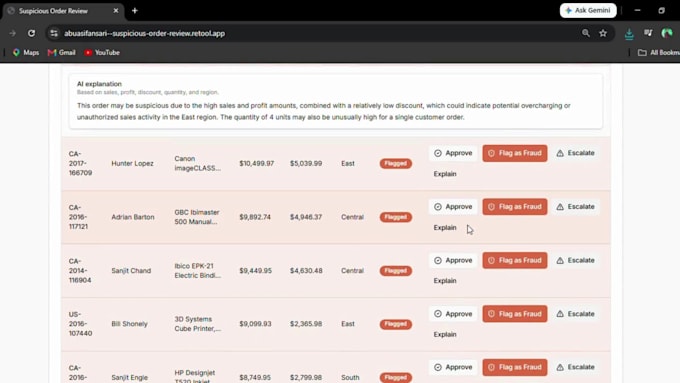The height and width of the screenshot is (383, 680).
Task: Reload the page with the refresh icon
Action: (31, 33)
